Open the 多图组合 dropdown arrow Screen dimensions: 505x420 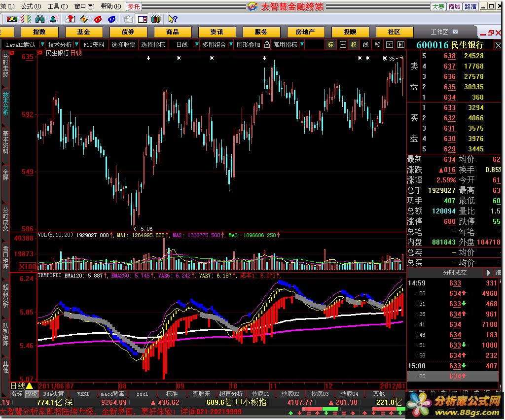pyautogui.click(x=231, y=44)
